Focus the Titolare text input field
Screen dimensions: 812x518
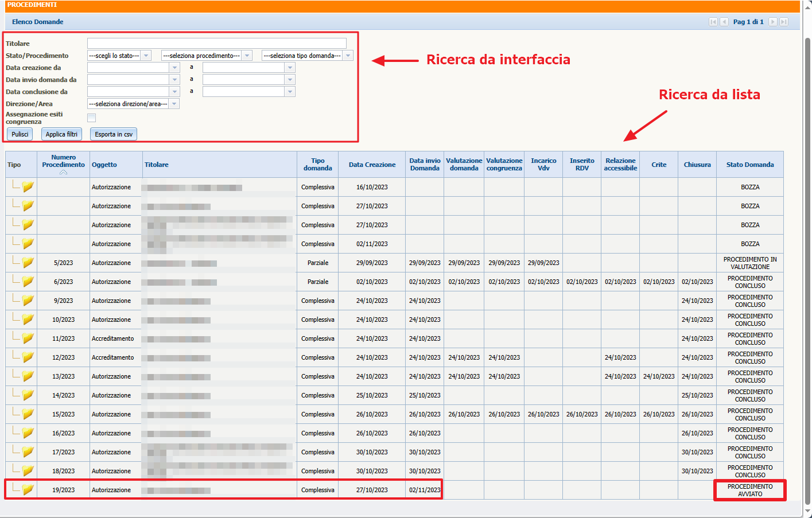click(x=216, y=44)
